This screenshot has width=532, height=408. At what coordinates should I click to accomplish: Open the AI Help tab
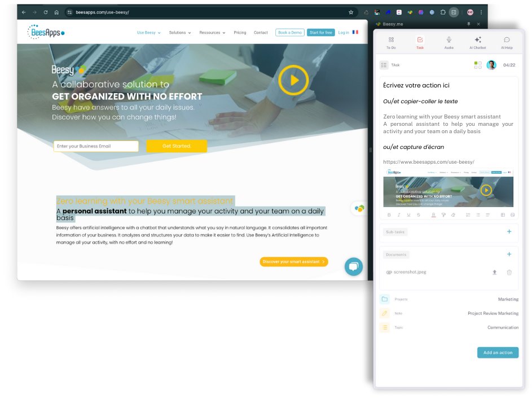tap(507, 43)
